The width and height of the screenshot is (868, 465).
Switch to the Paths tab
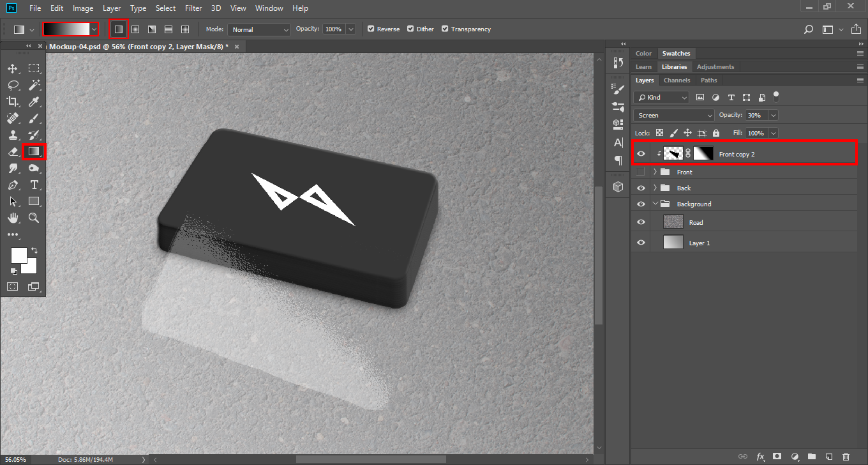[x=709, y=80]
